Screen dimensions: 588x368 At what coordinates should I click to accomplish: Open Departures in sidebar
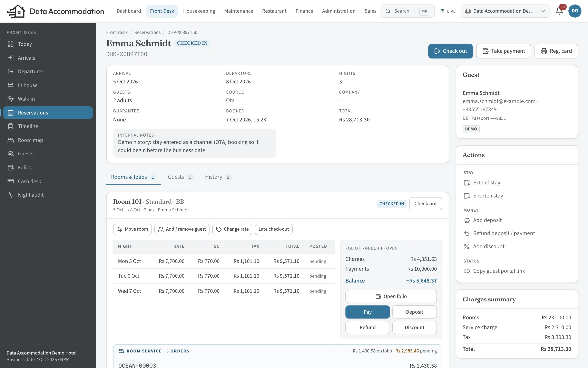48,71
